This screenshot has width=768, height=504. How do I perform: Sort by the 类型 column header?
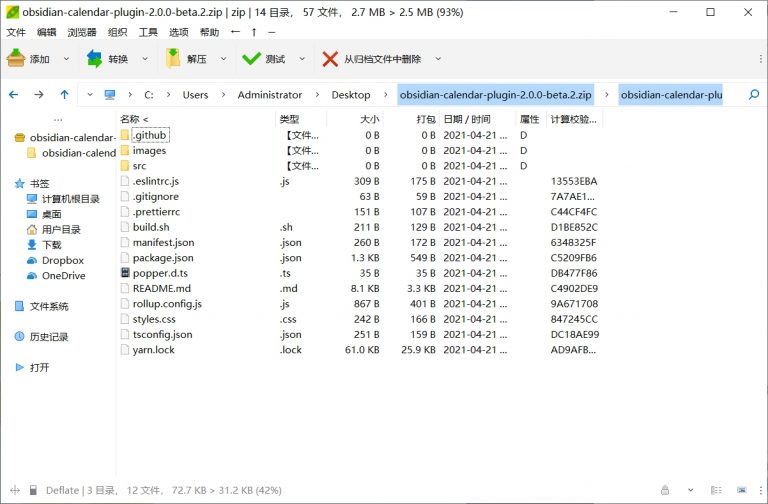coord(289,119)
